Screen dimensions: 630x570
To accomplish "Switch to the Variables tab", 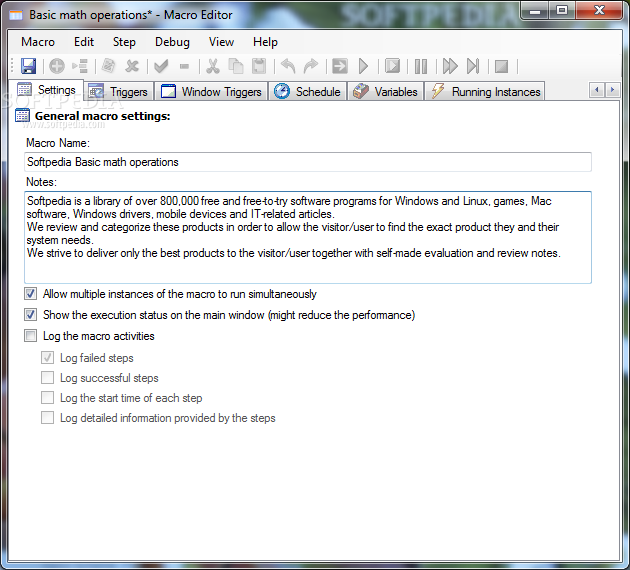I will coord(385,92).
